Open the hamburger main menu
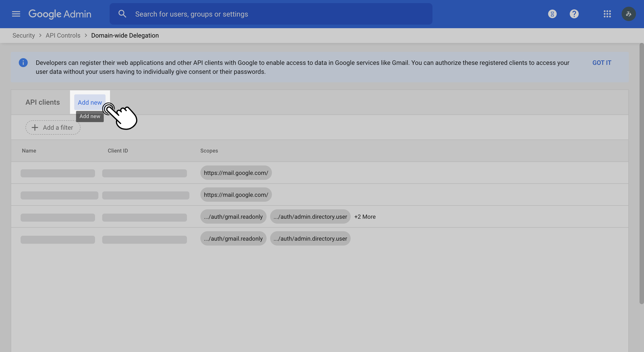Viewport: 644px width, 352px height. [16, 14]
